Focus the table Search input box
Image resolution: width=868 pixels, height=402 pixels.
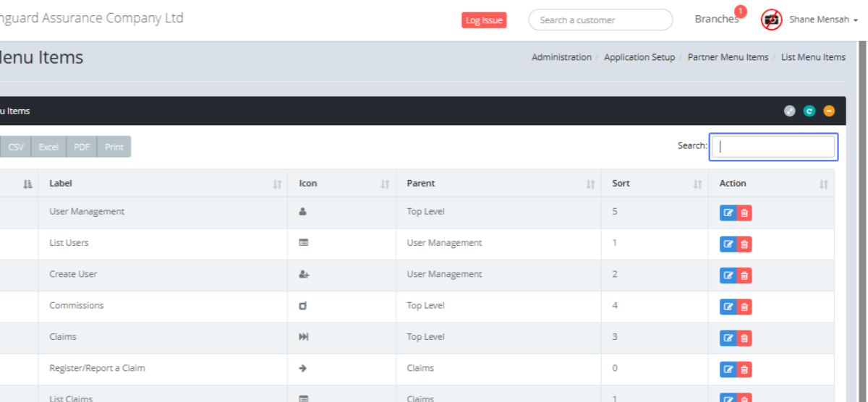[x=773, y=147]
